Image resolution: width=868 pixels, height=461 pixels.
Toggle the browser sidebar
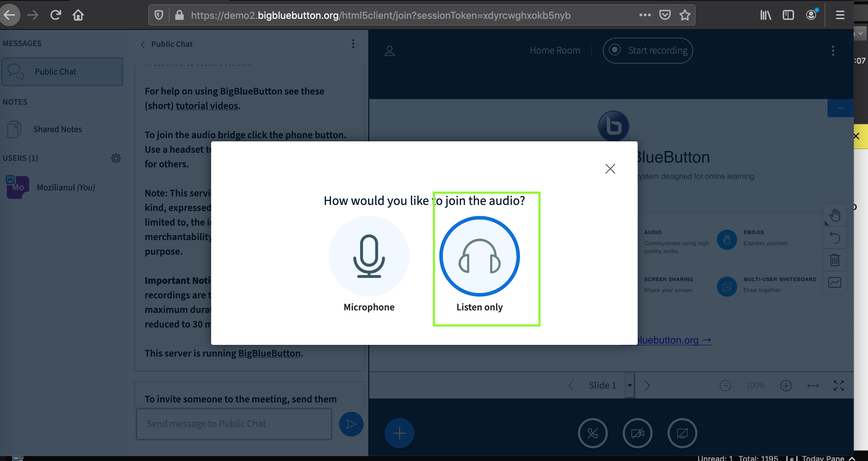coord(788,15)
